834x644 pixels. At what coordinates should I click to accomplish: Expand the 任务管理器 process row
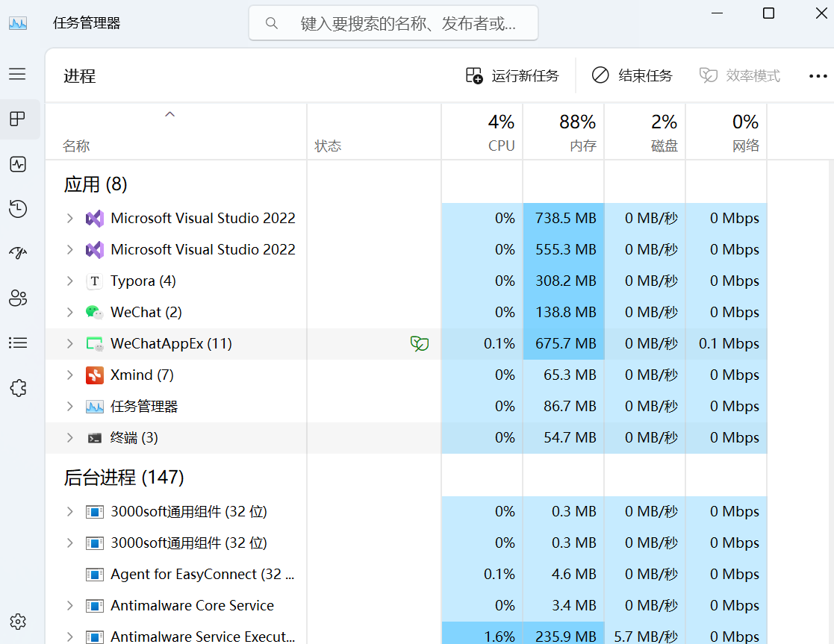pos(69,406)
